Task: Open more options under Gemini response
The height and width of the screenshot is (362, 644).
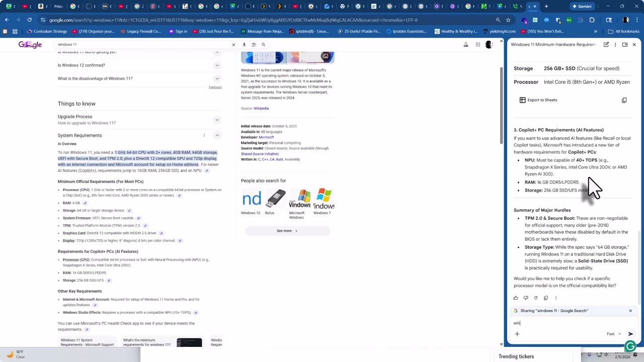Action: pyautogui.click(x=556, y=298)
